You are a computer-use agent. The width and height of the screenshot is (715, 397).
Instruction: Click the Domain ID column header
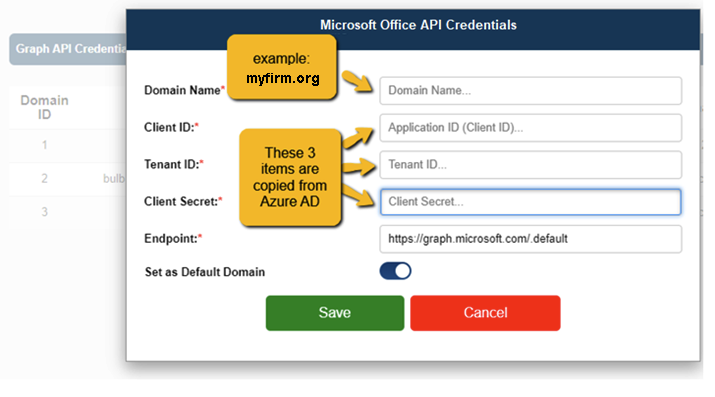point(44,107)
